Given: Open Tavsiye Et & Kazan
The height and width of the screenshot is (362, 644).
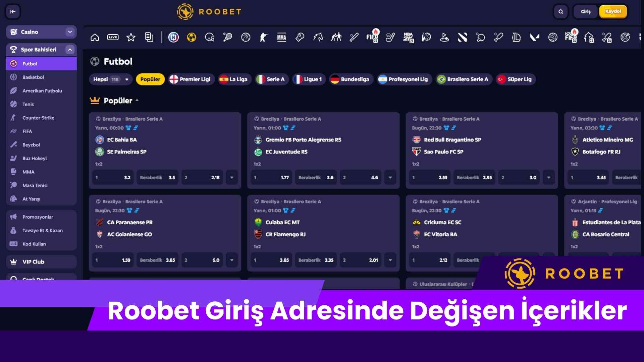Looking at the screenshot, I should [x=41, y=230].
